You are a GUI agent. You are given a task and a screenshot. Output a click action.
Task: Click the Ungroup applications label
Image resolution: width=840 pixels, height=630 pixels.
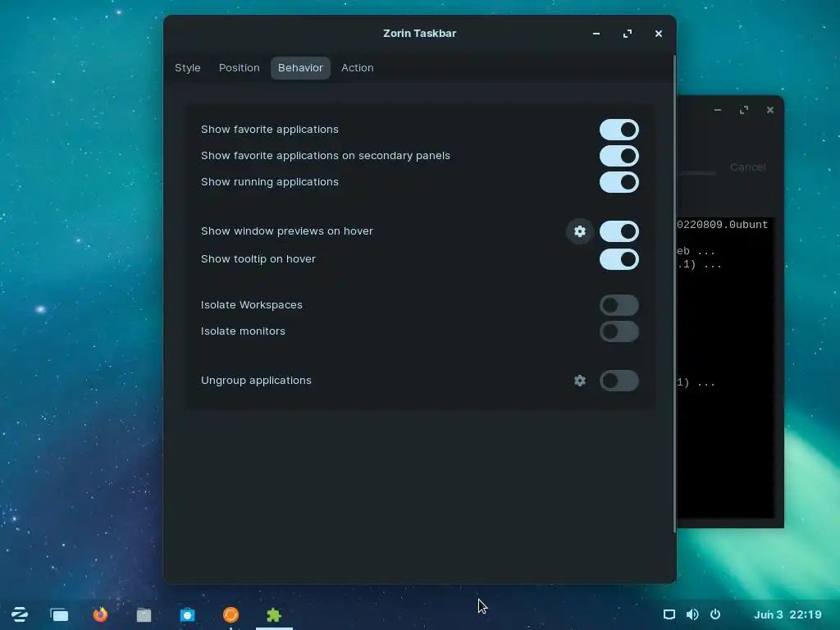pyautogui.click(x=256, y=381)
